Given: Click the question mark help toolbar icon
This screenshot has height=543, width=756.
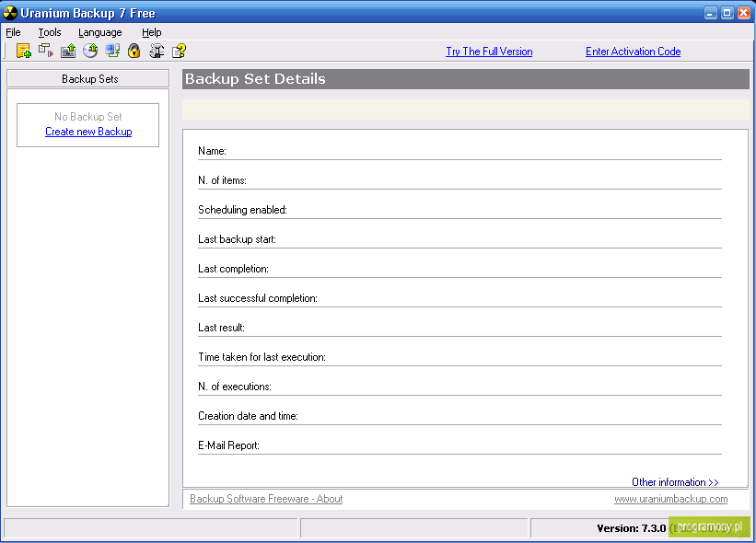Looking at the screenshot, I should click(x=179, y=51).
